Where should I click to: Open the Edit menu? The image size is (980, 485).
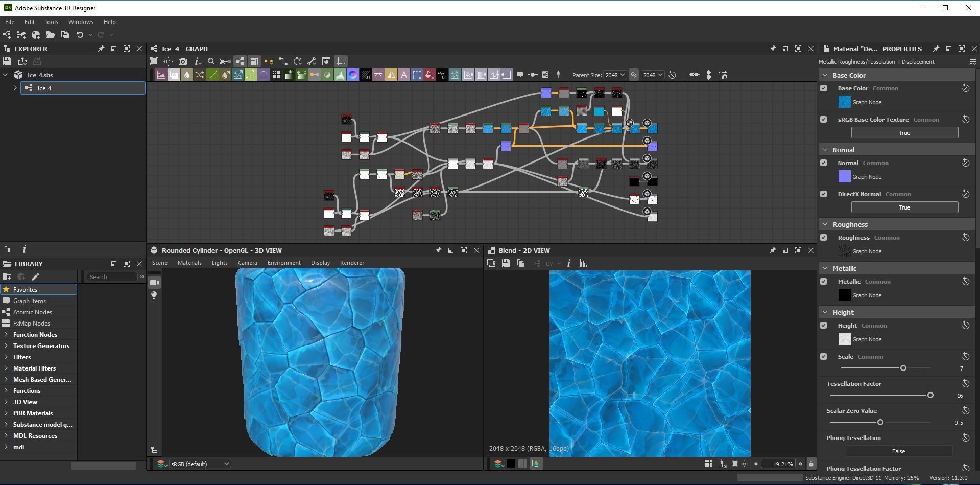click(x=30, y=22)
